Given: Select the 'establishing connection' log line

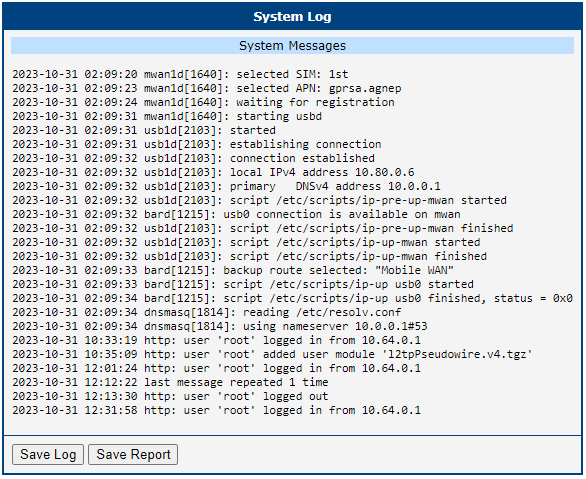Looking at the screenshot, I should [x=197, y=145].
